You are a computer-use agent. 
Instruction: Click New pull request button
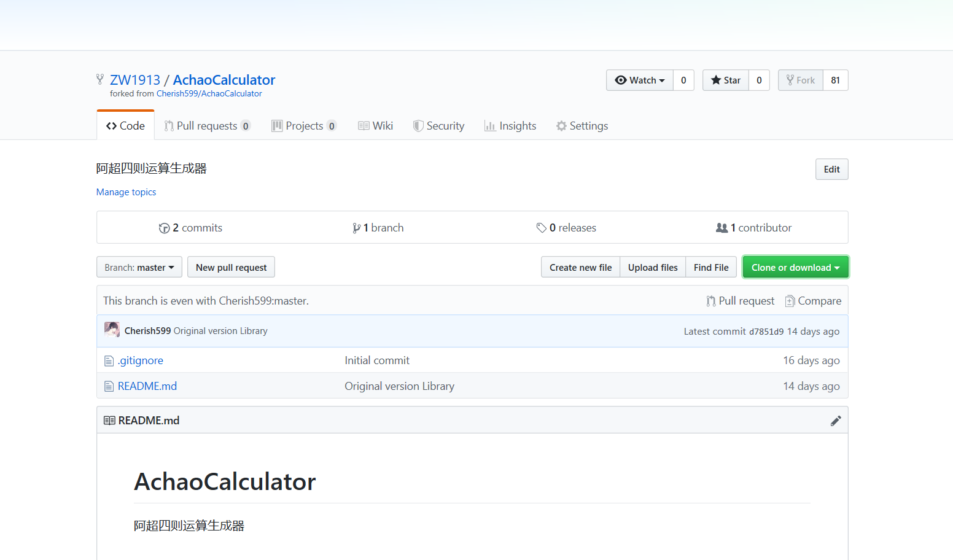pos(231,267)
